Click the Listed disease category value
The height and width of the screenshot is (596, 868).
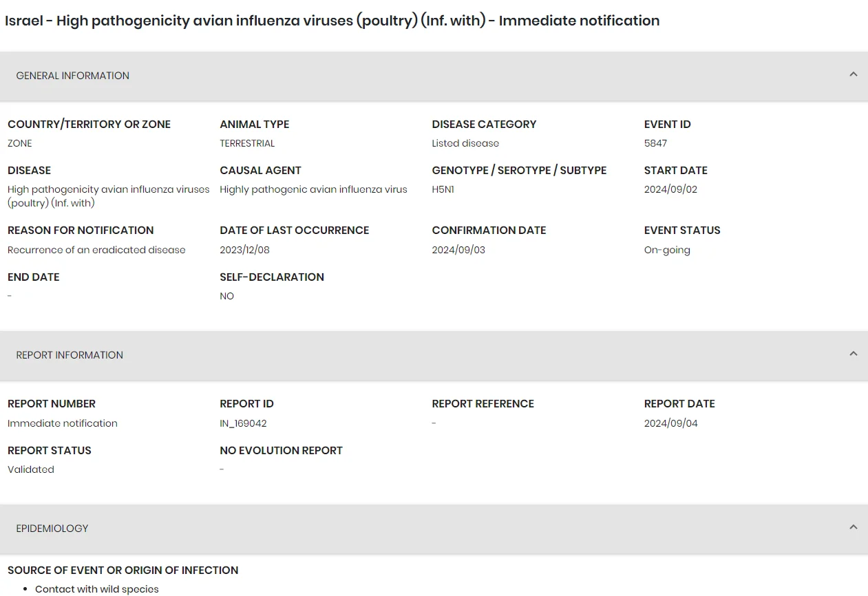tap(465, 143)
